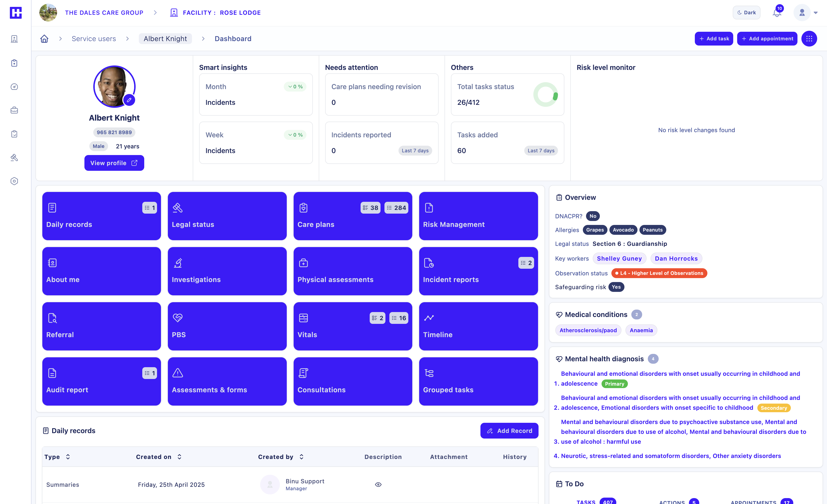Sort by Created by column arrows
Viewport: 827px width, 504px height.
point(302,457)
